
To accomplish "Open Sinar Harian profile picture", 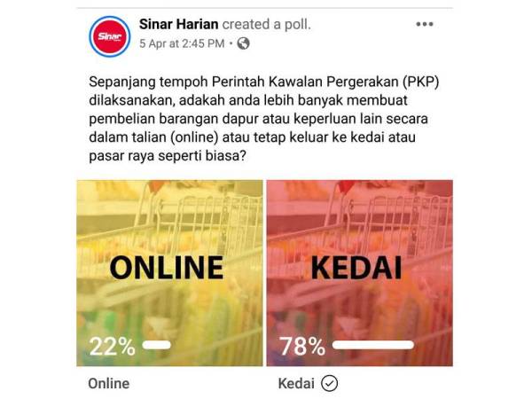I will [x=109, y=36].
